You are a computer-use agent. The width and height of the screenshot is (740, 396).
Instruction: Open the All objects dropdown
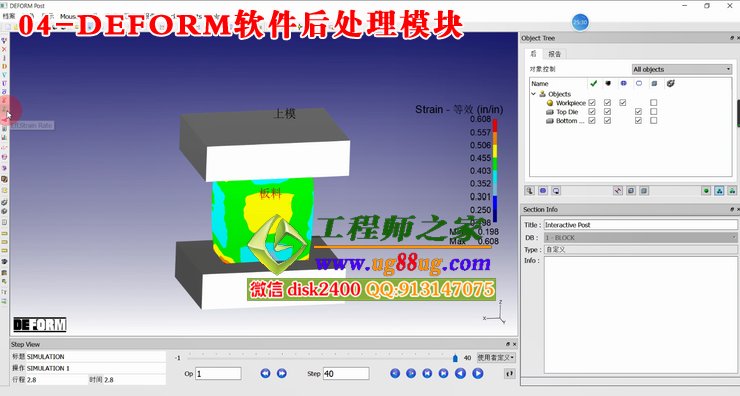click(681, 69)
